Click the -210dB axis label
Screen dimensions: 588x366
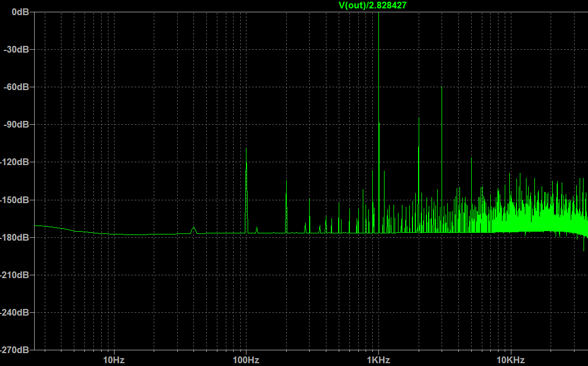[14, 275]
